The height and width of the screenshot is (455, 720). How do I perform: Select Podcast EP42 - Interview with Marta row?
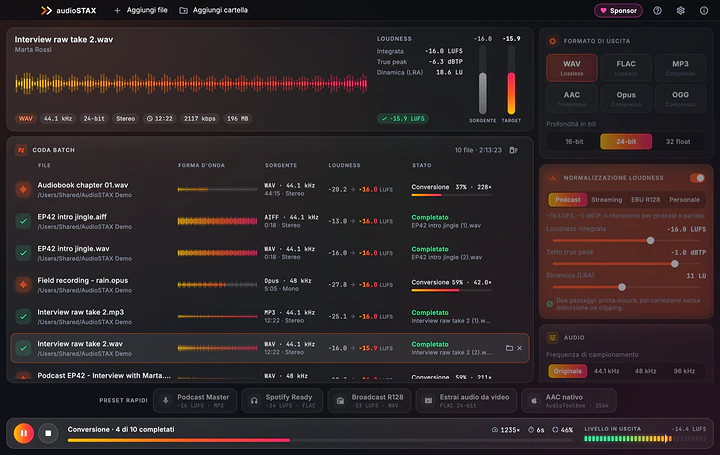[x=270, y=376]
